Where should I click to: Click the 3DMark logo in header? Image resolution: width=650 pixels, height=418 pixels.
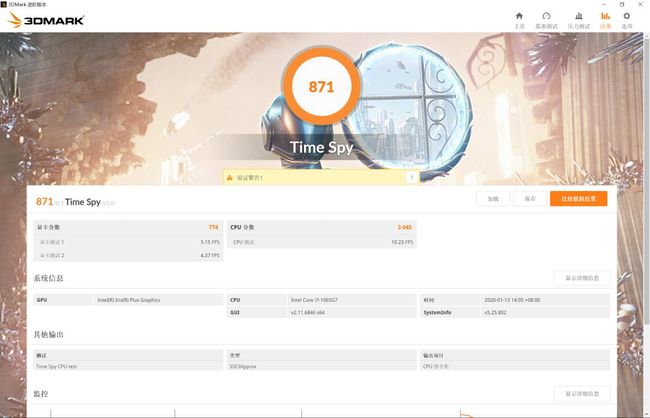click(x=46, y=19)
